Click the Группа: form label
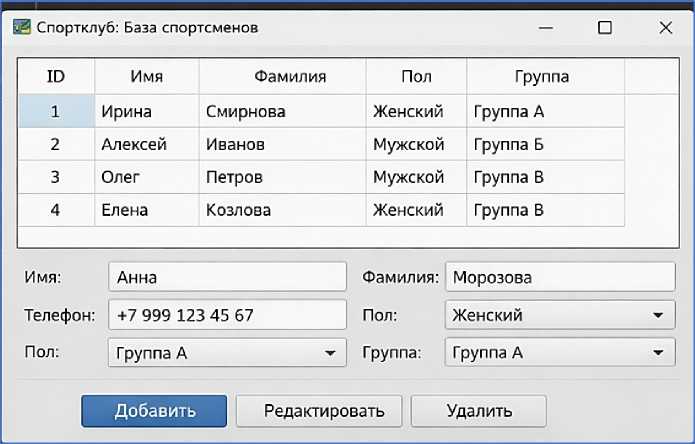This screenshot has width=695, height=444. 392,353
